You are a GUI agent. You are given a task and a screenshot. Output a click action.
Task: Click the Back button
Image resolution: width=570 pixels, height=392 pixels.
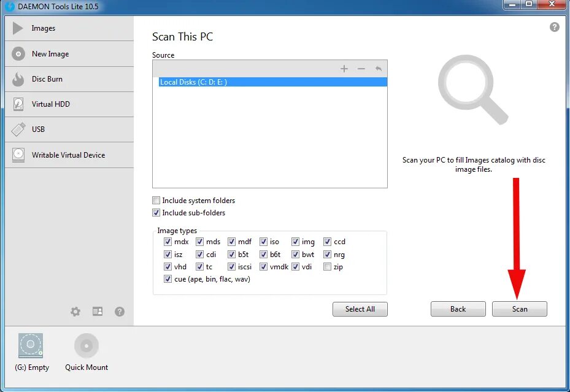[x=458, y=309]
